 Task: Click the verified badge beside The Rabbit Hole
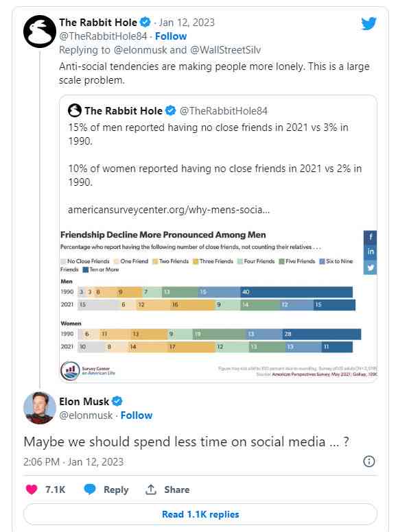point(145,23)
